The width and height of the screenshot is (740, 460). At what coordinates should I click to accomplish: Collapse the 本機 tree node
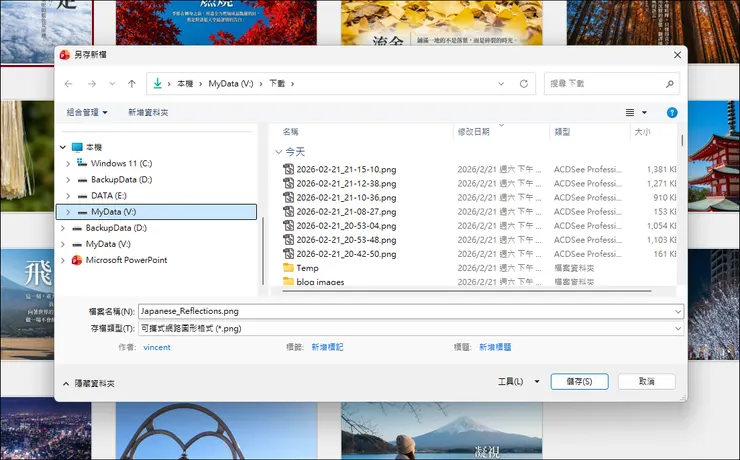point(63,147)
